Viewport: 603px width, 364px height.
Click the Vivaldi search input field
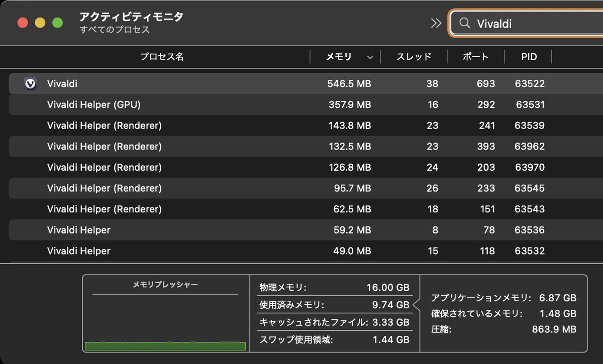(527, 23)
